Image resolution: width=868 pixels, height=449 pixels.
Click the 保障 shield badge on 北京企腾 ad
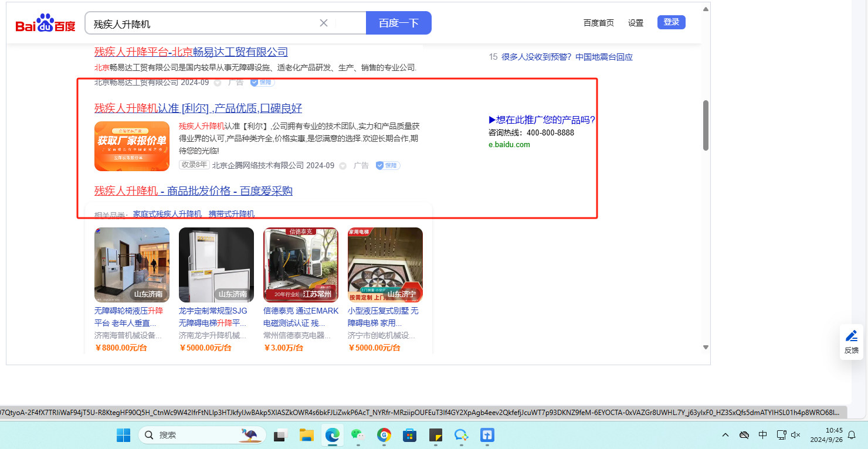[388, 165]
